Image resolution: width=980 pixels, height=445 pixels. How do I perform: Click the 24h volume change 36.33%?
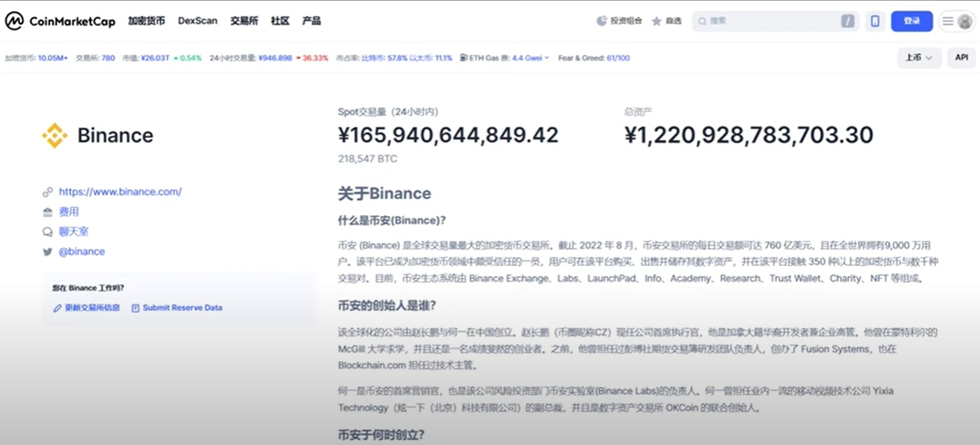[x=312, y=58]
